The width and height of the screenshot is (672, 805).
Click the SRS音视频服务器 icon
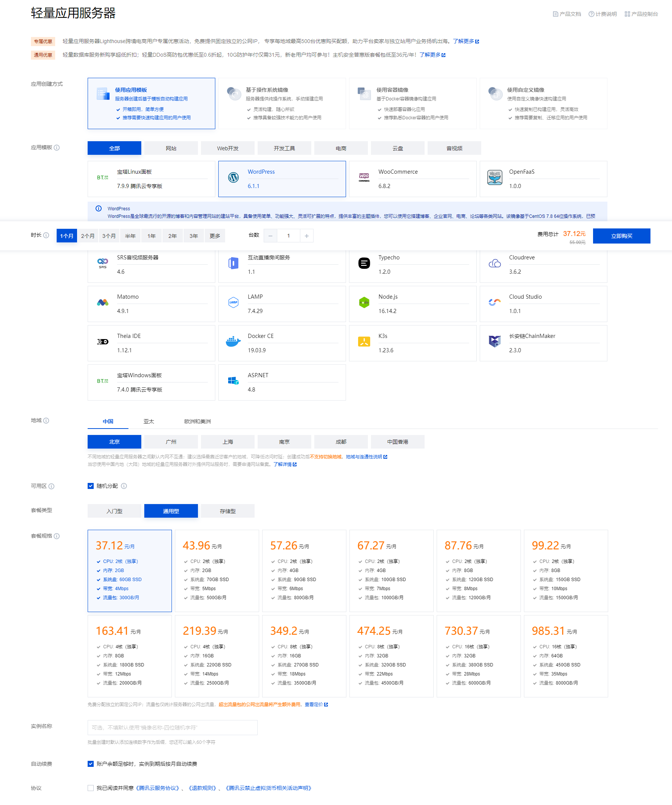102,263
